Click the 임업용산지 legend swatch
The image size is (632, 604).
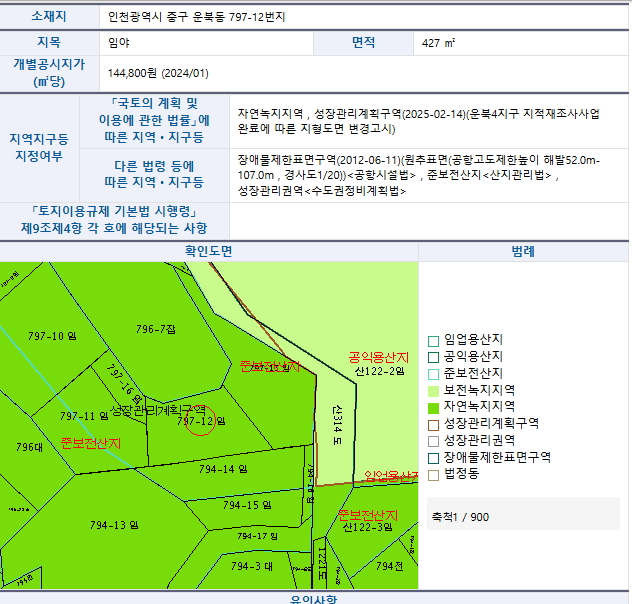[x=433, y=341]
